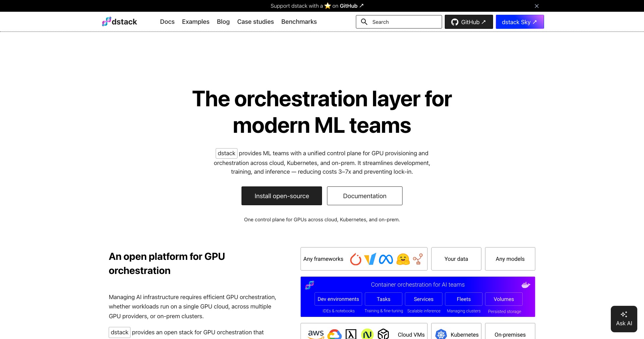Click the Training & fine-tuning caption
The height and width of the screenshot is (339, 644).
click(384, 311)
